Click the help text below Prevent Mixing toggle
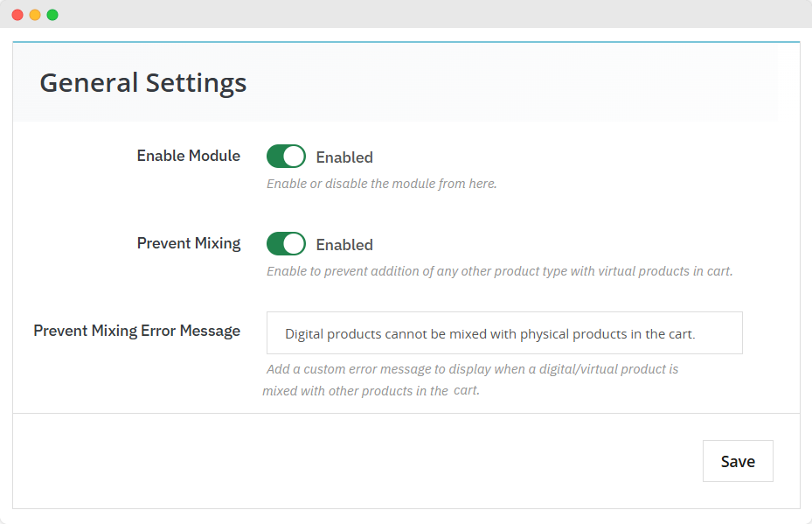This screenshot has width=812, height=524. point(499,271)
